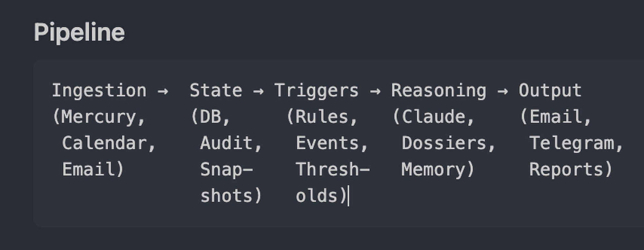
Task: Click the word Triggers in the code block
Action: coord(316,90)
